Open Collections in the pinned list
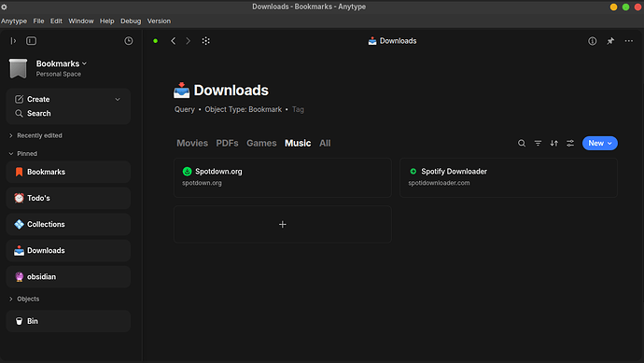 (x=68, y=224)
